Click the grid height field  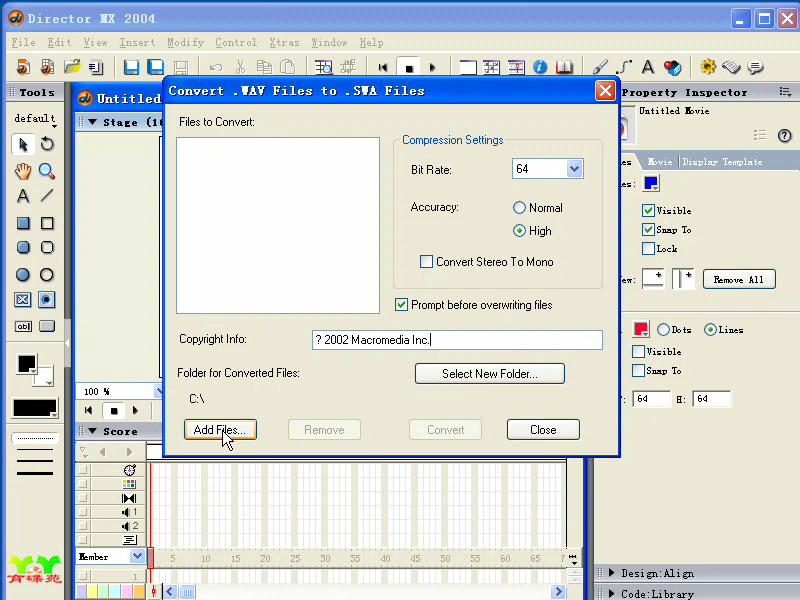click(x=712, y=399)
